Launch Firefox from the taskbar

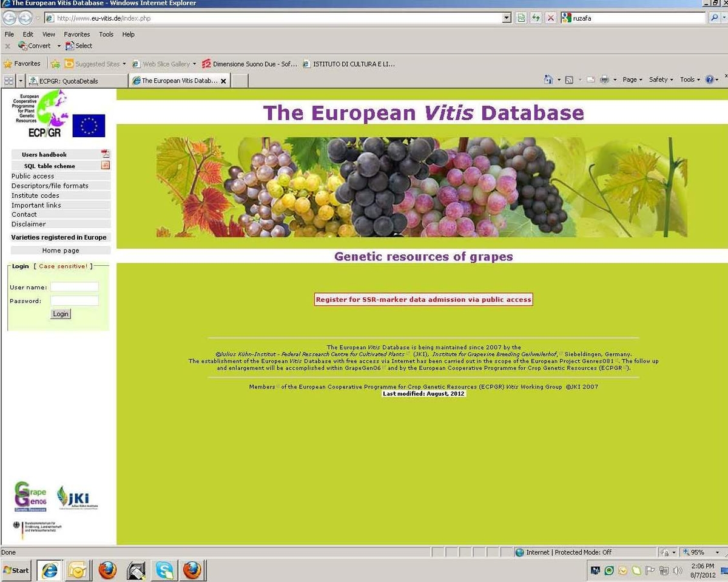coord(107,570)
